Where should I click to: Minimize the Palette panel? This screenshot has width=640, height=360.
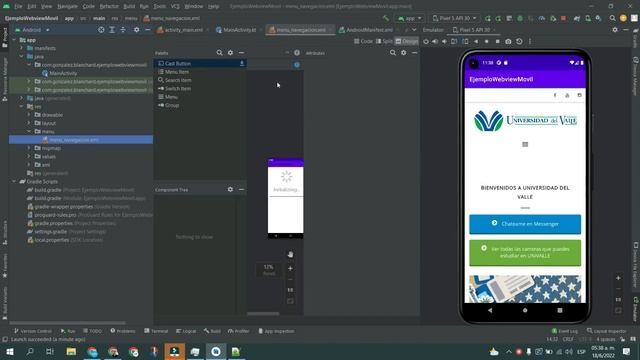click(x=241, y=53)
